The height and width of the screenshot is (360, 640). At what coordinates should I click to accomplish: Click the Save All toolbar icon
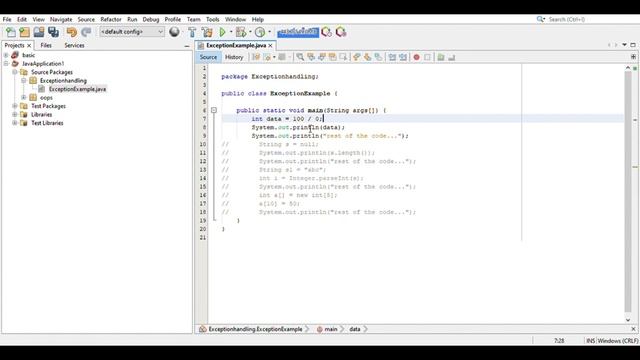53,32
